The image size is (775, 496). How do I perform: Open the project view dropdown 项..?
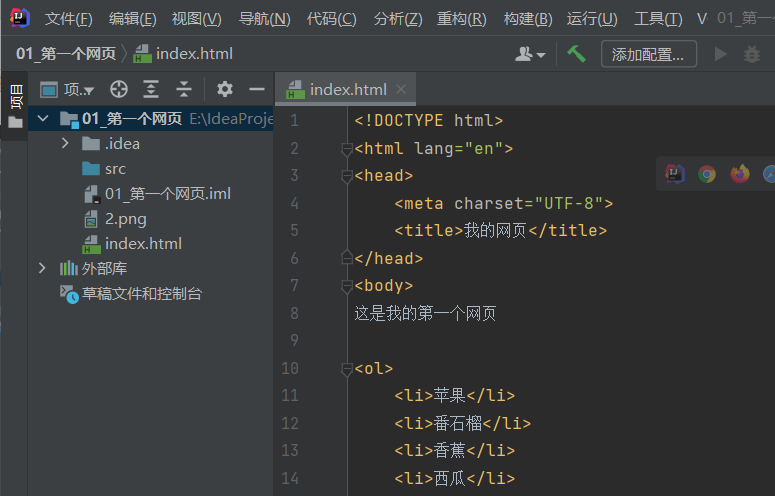(x=67, y=89)
